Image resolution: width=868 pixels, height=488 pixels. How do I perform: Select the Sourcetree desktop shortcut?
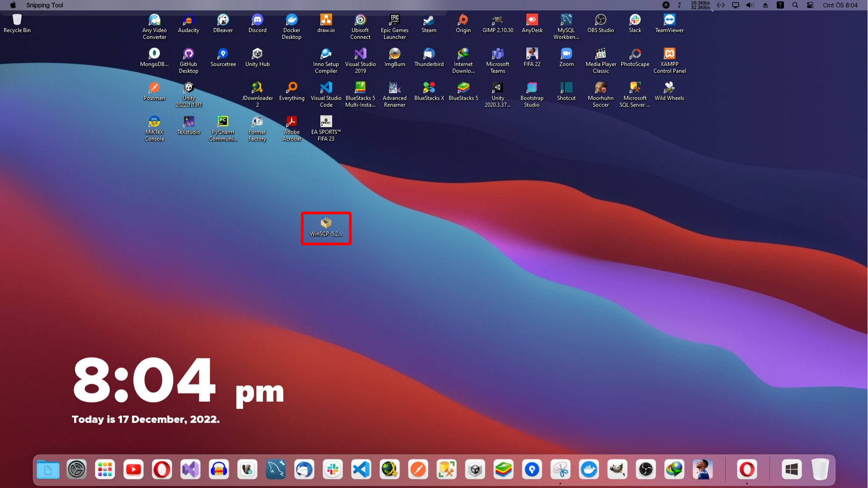[223, 57]
